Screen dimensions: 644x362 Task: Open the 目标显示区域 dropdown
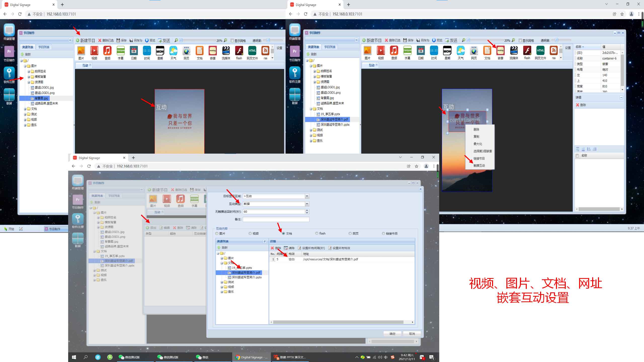[307, 196]
